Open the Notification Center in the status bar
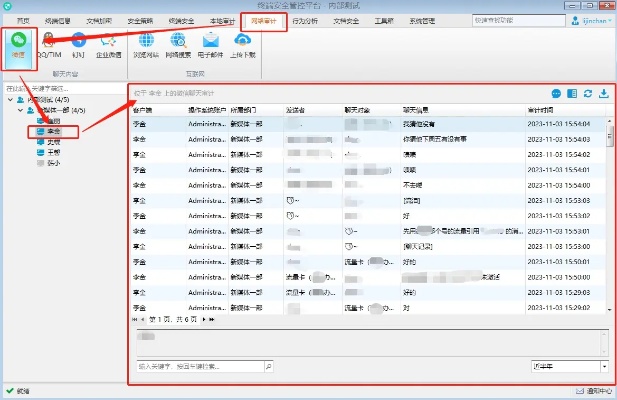Viewport: 617px width, 400px height. coord(594,391)
